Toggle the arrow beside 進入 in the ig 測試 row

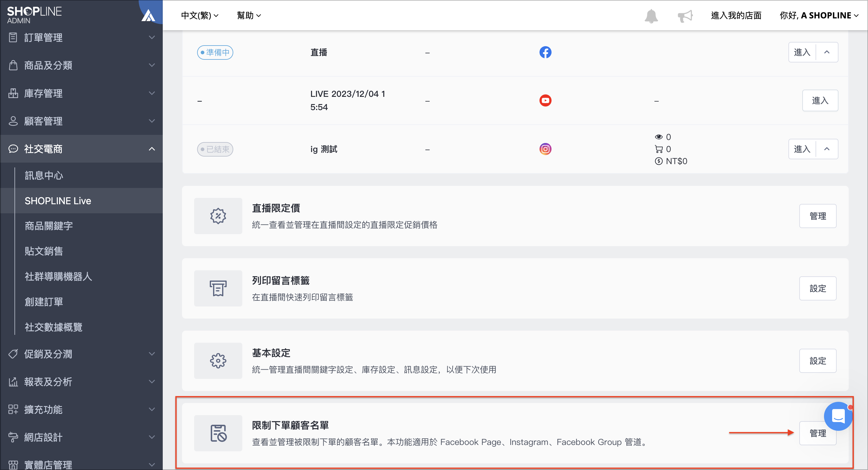click(826, 149)
